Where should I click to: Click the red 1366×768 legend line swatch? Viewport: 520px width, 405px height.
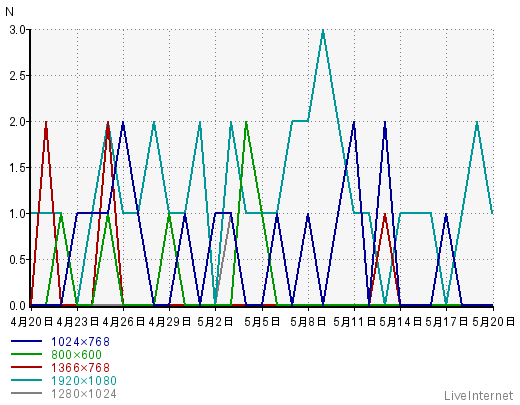(26, 367)
